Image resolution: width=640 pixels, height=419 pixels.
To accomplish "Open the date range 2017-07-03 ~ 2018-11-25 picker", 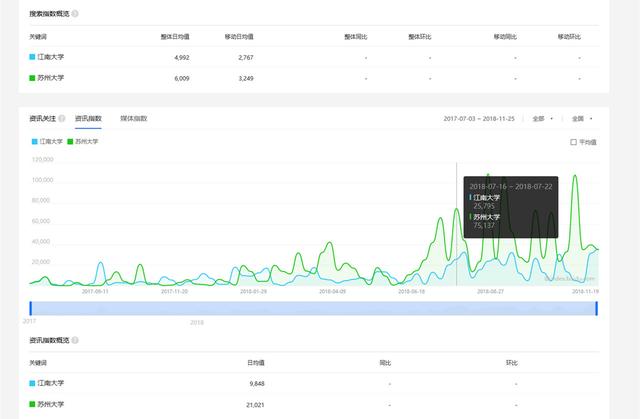I will (x=479, y=119).
